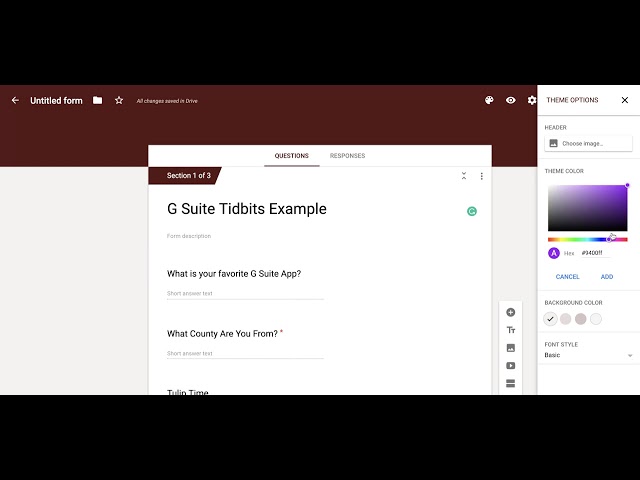Open the palette theme customizer icon

pyautogui.click(x=489, y=100)
